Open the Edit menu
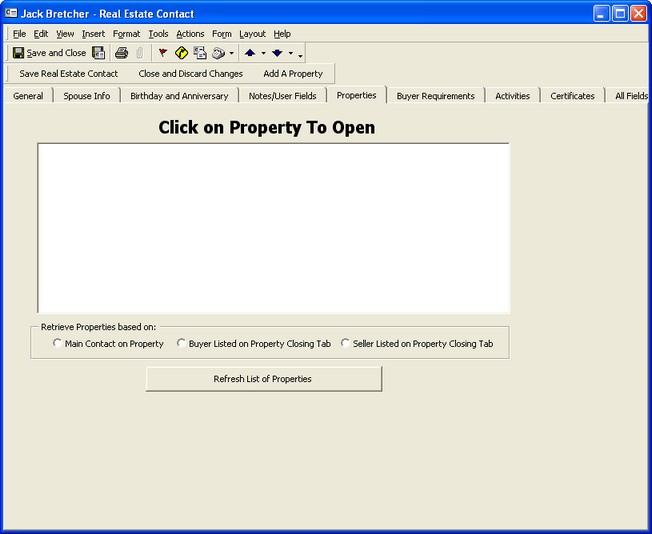 41,34
